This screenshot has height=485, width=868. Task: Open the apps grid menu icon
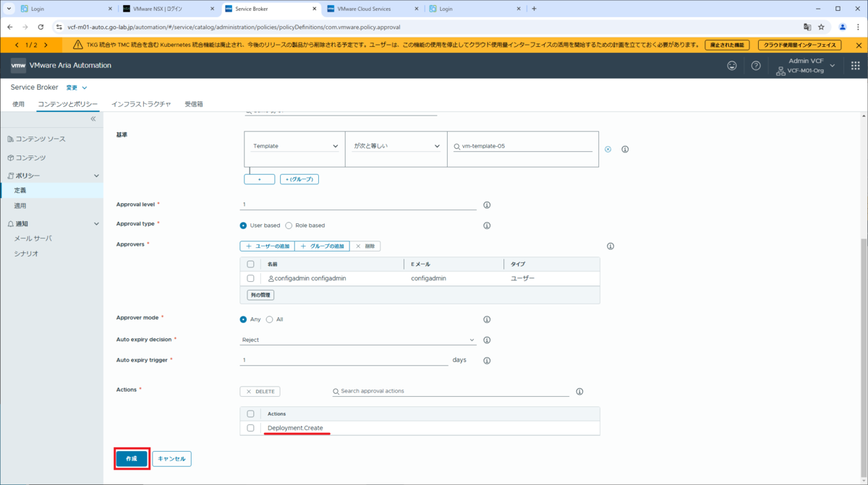(856, 66)
